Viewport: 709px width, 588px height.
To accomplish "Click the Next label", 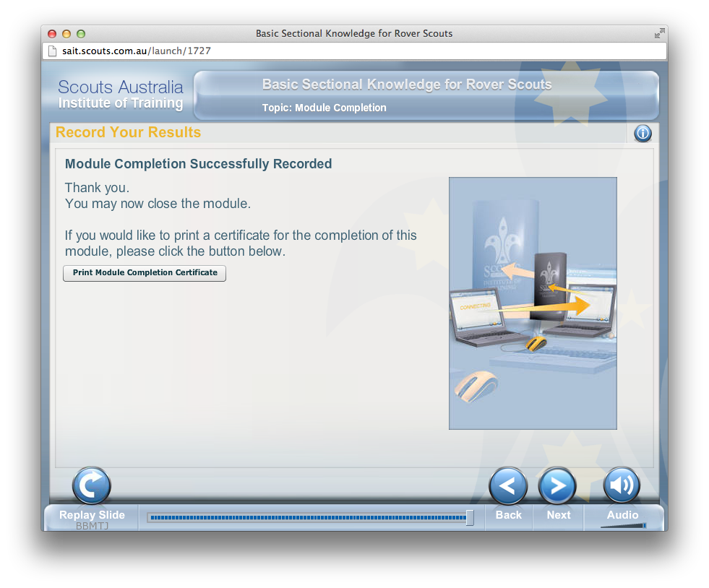I will pyautogui.click(x=559, y=515).
